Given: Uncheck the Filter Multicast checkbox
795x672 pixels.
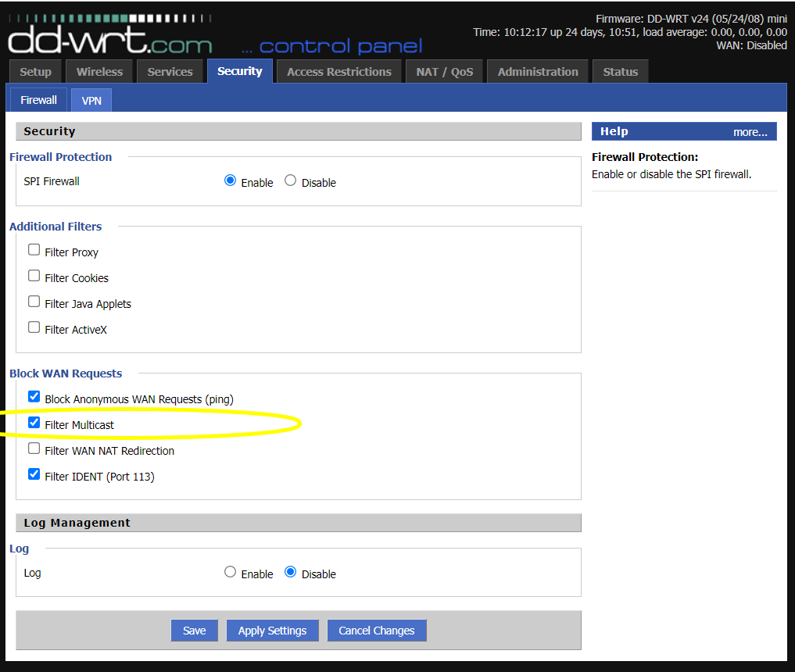Looking at the screenshot, I should 34,423.
